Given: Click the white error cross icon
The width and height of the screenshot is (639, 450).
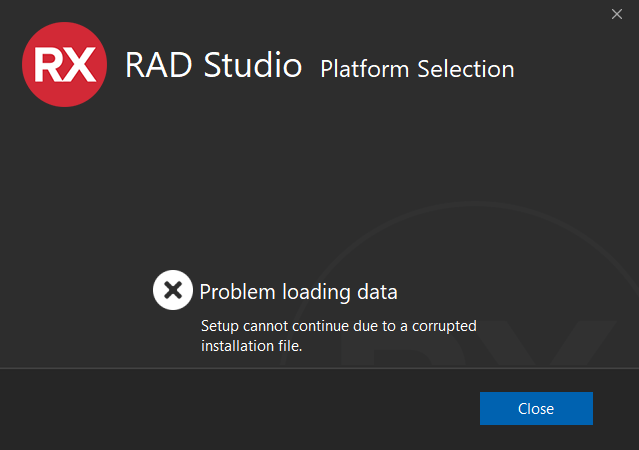Looking at the screenshot, I should click(173, 290).
